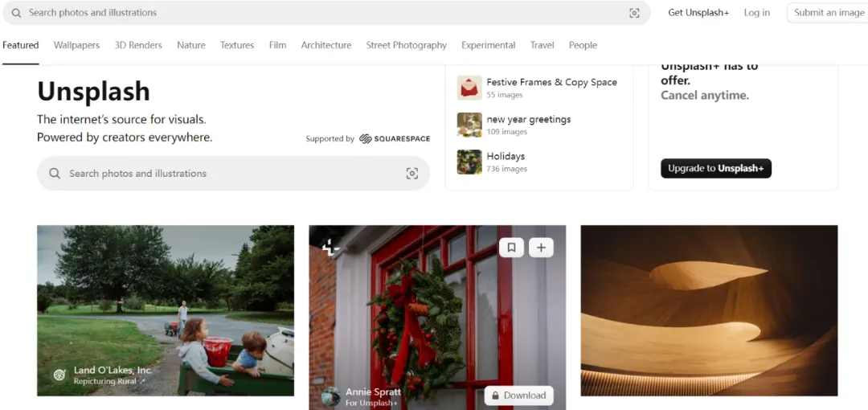The image size is (868, 410).
Task: Switch to the Travel tab
Action: 542,46
